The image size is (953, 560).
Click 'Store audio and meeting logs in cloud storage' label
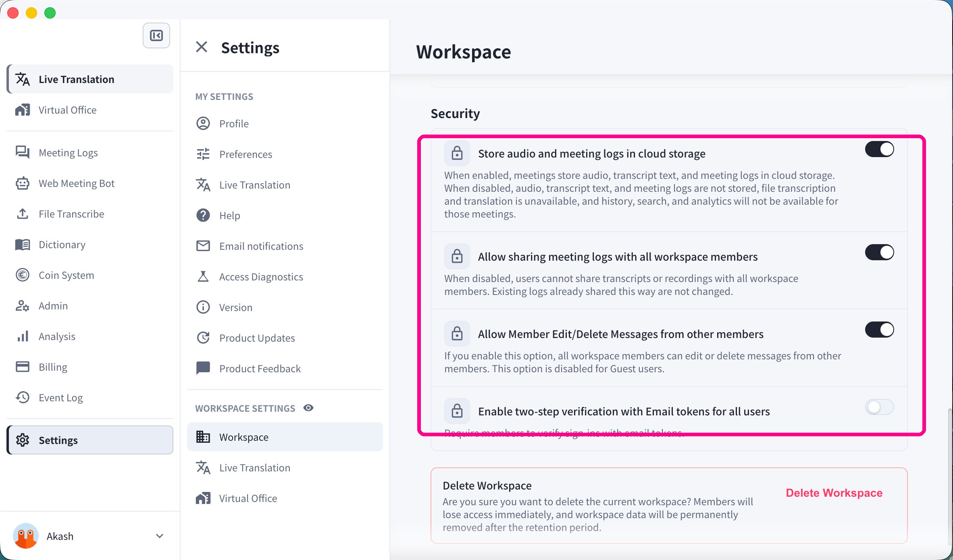[x=592, y=153]
